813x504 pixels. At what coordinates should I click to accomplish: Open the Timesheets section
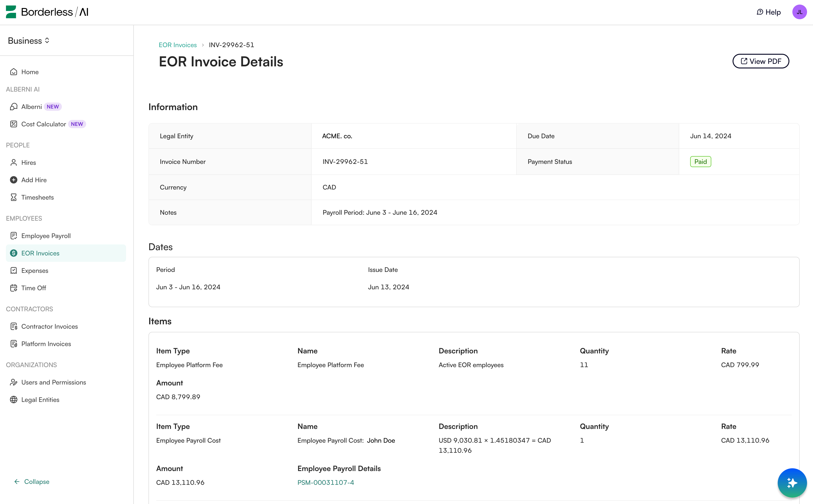(37, 197)
